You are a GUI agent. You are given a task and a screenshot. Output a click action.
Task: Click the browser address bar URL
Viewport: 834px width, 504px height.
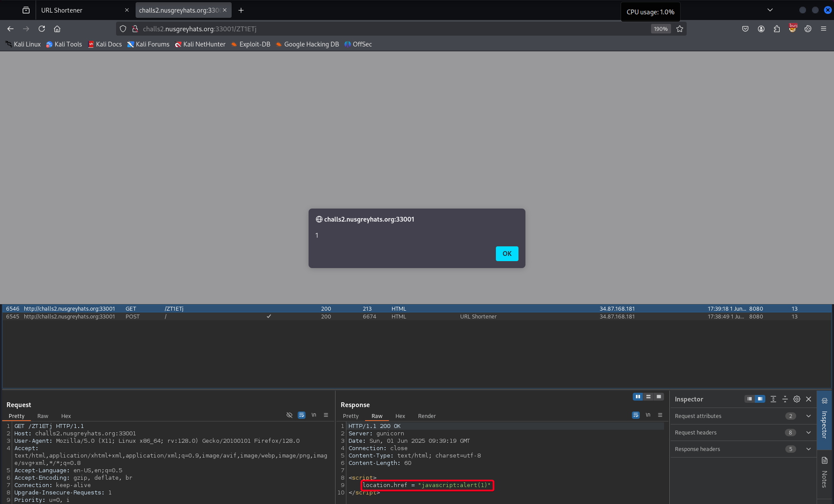tap(199, 29)
